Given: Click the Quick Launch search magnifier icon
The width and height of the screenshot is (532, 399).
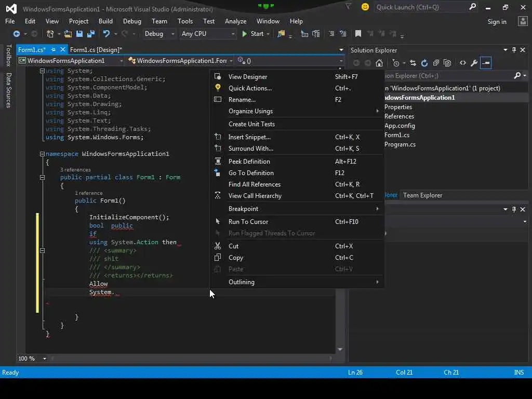Looking at the screenshot, I should tap(472, 7).
